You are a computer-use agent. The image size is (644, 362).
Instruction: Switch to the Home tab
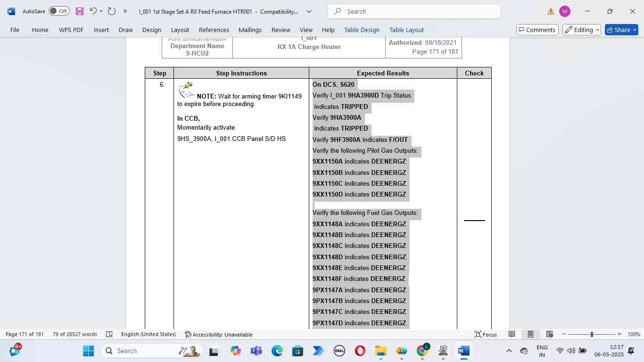pos(40,30)
